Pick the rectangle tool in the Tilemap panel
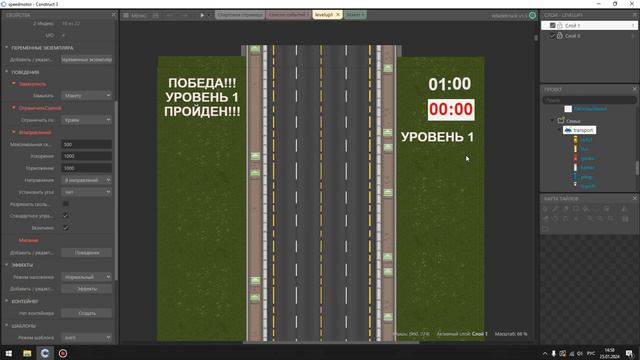640x360 pixels. [x=576, y=209]
